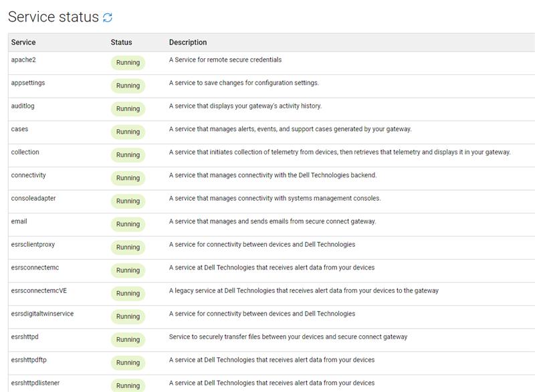Click the Running badge for appsettings
This screenshot has height=392, width=535.
(x=128, y=86)
